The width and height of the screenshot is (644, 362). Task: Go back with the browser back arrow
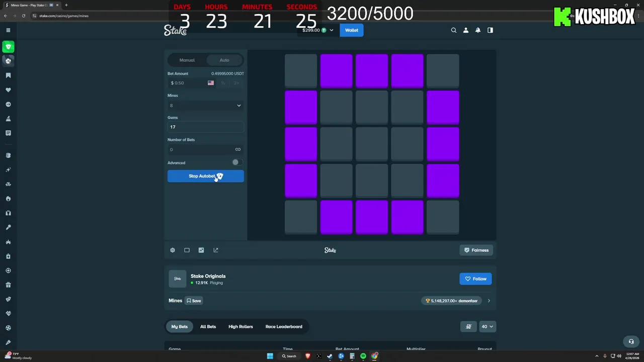pyautogui.click(x=6, y=16)
